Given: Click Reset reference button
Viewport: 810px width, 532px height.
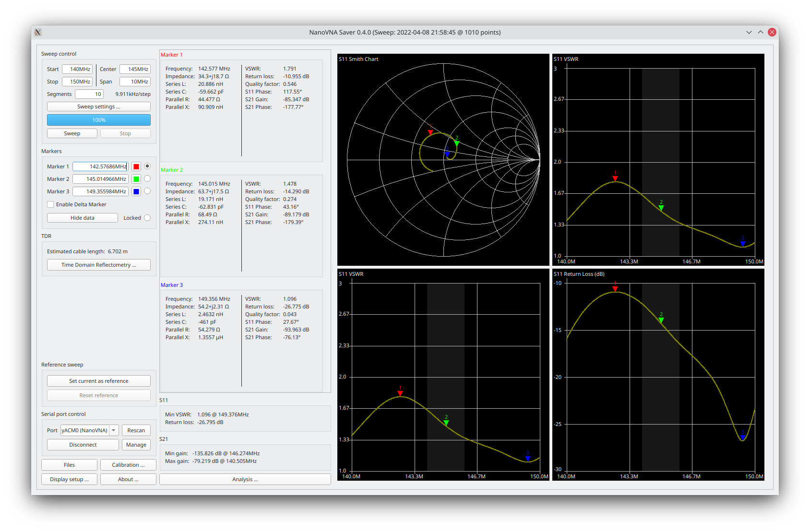Looking at the screenshot, I should 99,395.
